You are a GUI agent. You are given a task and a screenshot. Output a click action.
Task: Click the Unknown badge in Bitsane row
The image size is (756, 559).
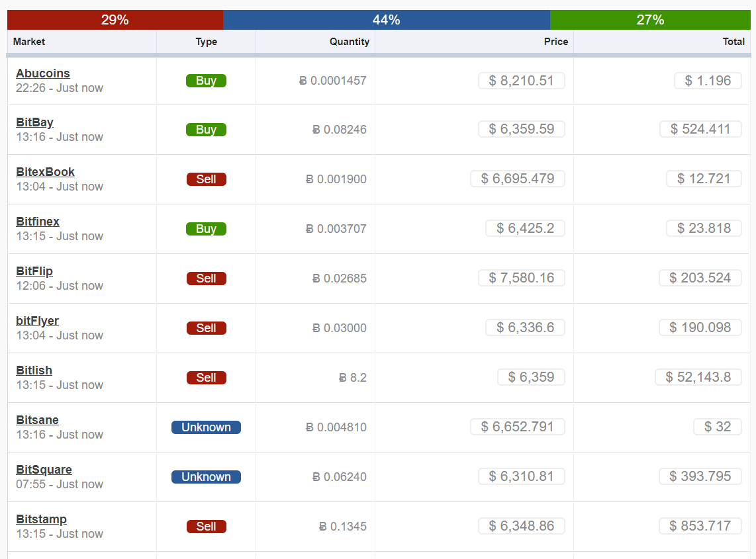[207, 427]
